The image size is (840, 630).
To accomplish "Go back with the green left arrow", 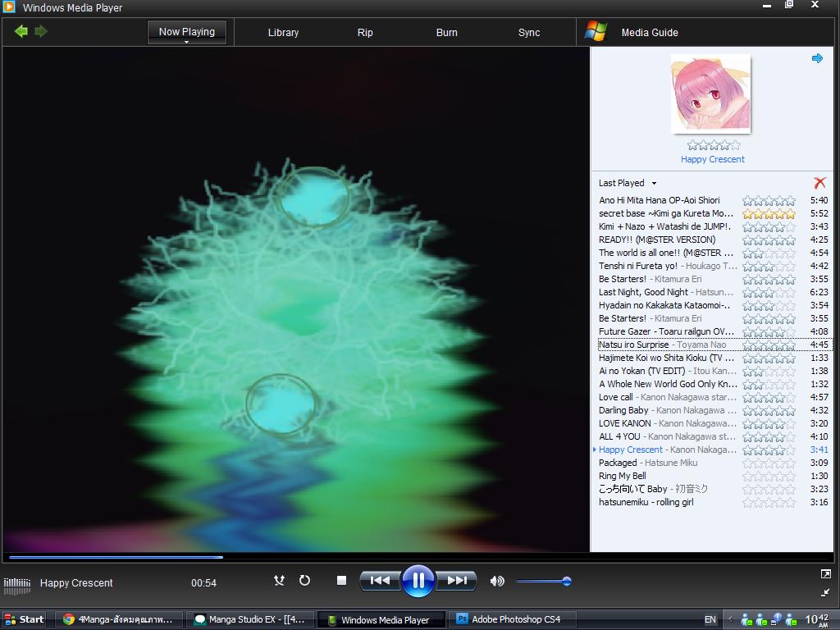I will point(21,31).
